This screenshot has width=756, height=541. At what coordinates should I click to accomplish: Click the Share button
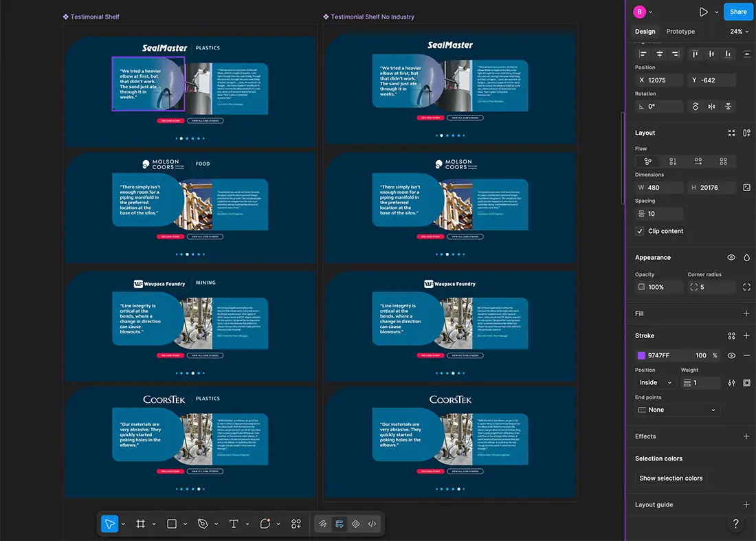737,12
